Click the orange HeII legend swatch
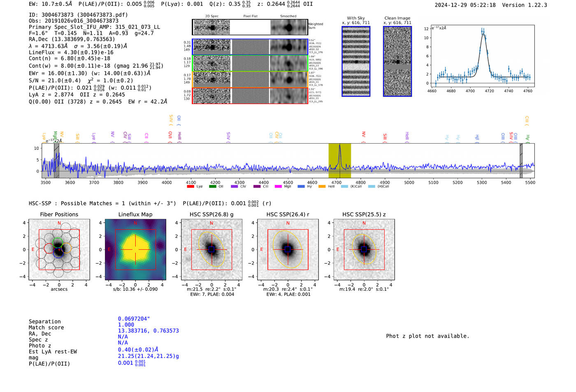The height and width of the screenshot is (392, 576). [x=322, y=186]
